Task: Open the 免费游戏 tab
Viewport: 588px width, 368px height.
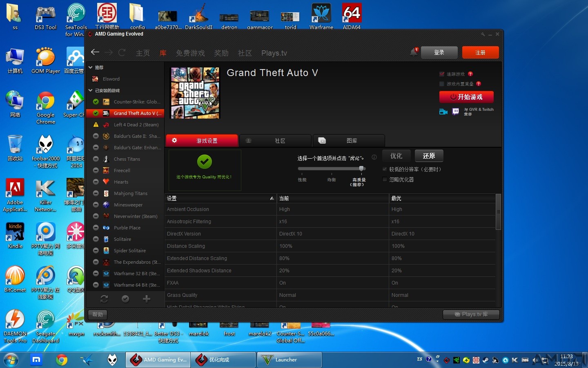Action: pyautogui.click(x=190, y=53)
